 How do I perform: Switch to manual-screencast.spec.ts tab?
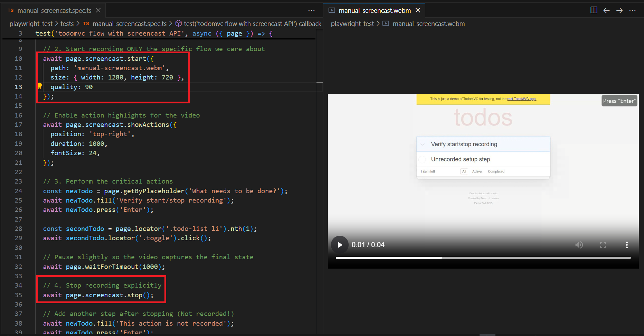[54, 11]
